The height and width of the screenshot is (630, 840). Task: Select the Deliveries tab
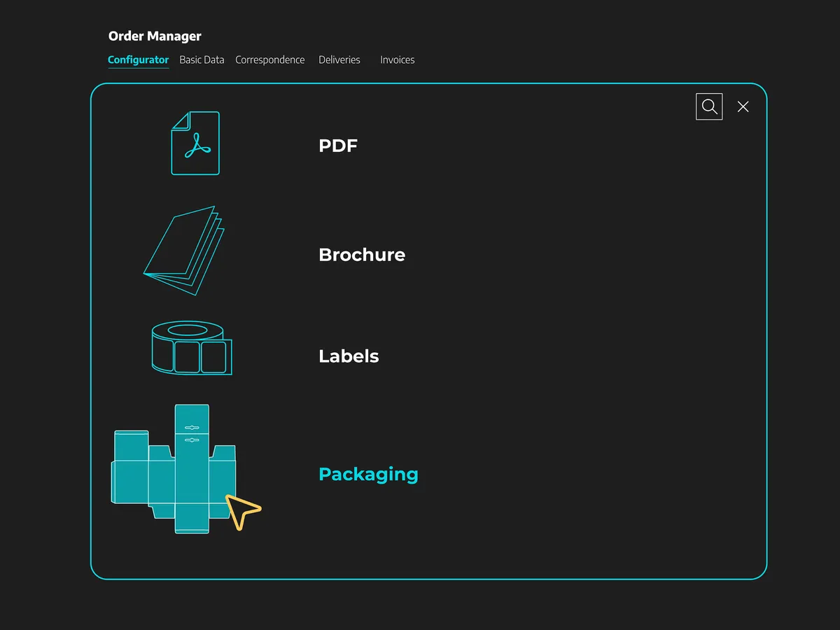click(x=339, y=60)
